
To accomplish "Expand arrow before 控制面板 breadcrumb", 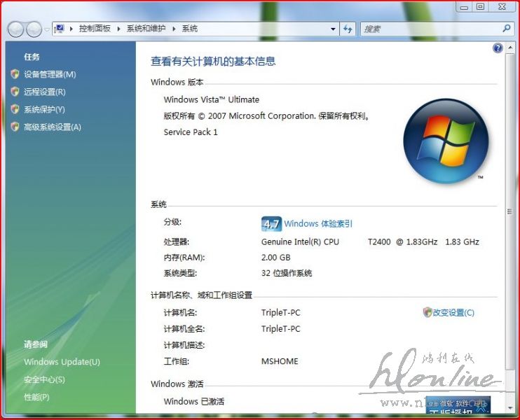I will click(71, 29).
